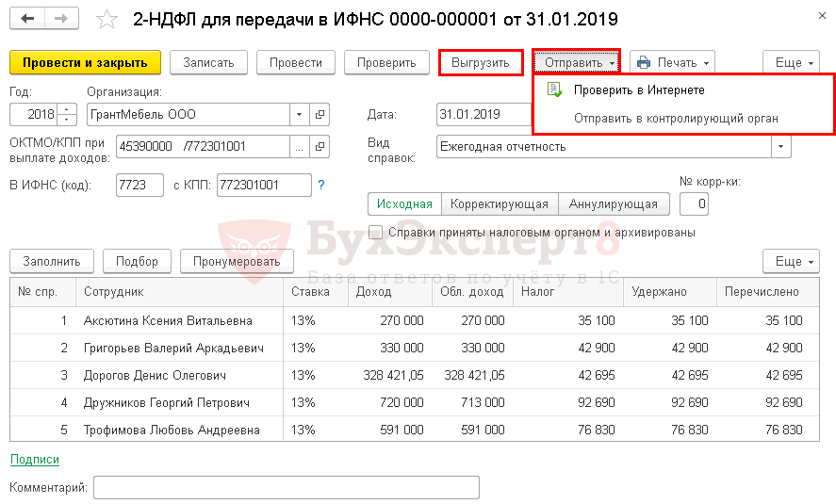Open the Печать dropdown menu
The image size is (836, 504).
click(x=672, y=63)
